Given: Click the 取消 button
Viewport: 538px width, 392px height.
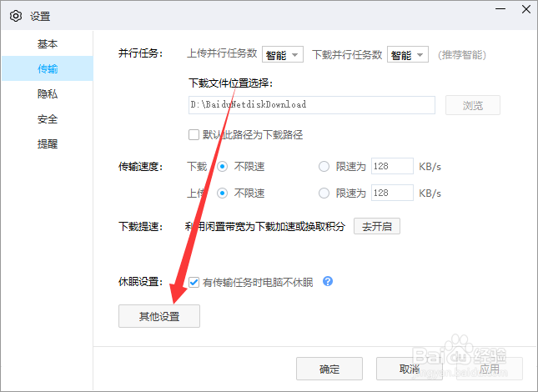Looking at the screenshot, I should click(x=410, y=369).
